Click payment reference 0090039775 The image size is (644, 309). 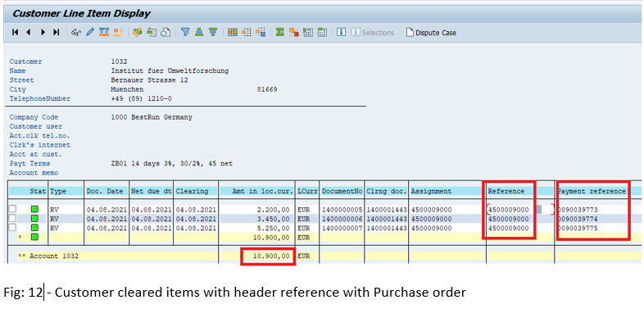(578, 228)
